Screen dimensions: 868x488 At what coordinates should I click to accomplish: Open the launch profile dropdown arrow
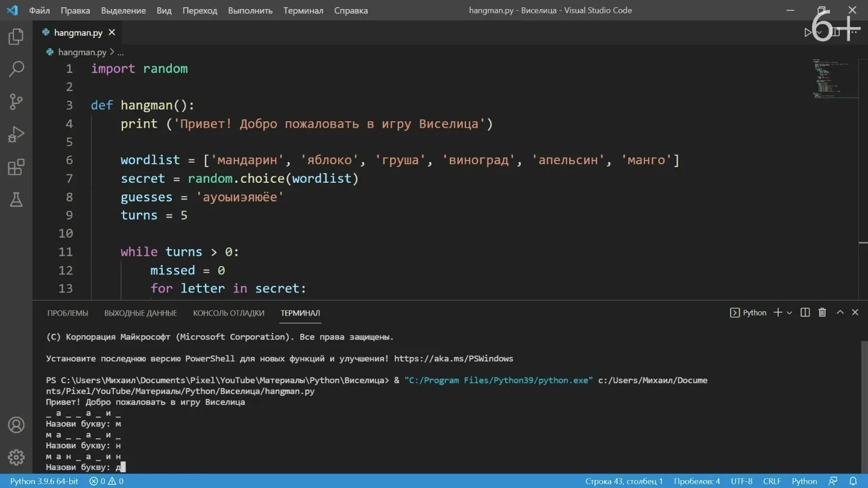[x=789, y=312]
